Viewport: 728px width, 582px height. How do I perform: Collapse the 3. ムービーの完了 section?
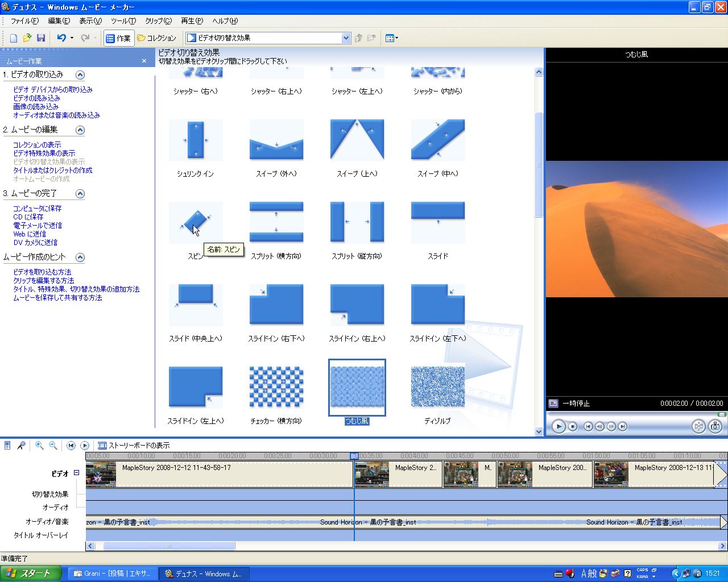[80, 194]
